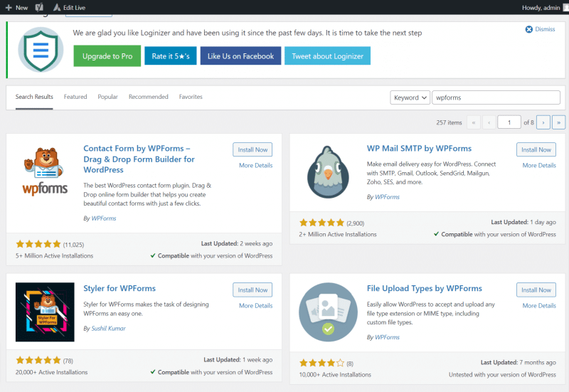Click '5+ Million Active Installations' text
The height and width of the screenshot is (392, 569).
coord(55,256)
